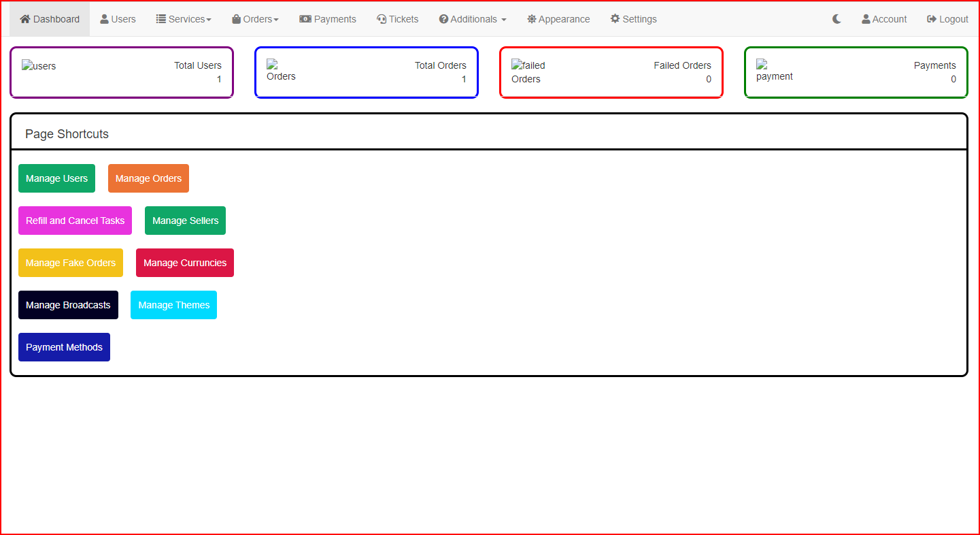The height and width of the screenshot is (535, 980).
Task: Click the Appearance nav icon
Action: [x=532, y=19]
